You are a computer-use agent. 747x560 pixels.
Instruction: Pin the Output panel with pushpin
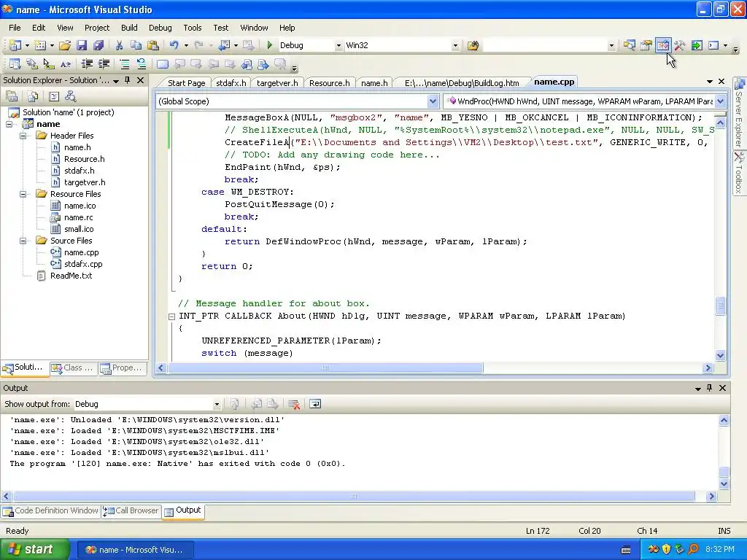click(709, 388)
